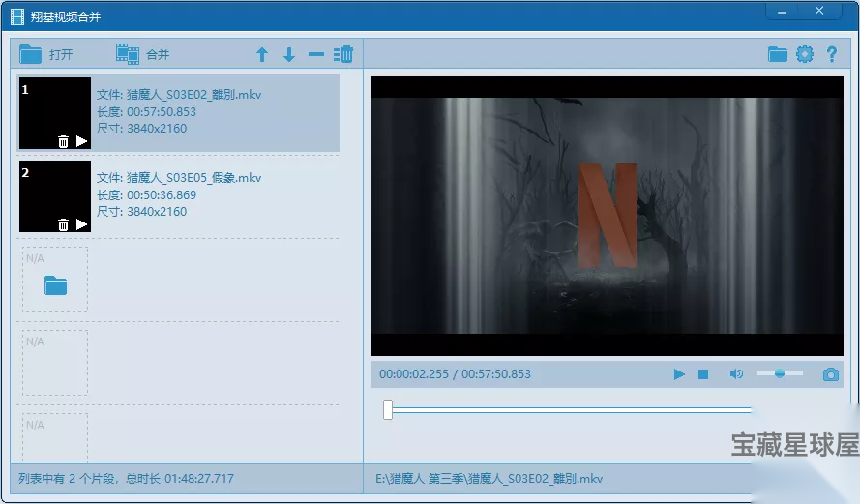860x504 pixels.
Task: Click clip 2 size text 3840x2160
Action: pos(157,212)
